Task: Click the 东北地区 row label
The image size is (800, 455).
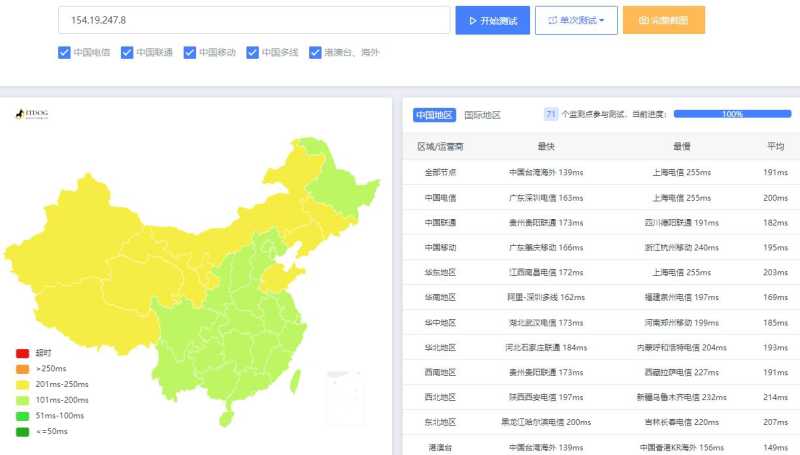Action: (440, 422)
